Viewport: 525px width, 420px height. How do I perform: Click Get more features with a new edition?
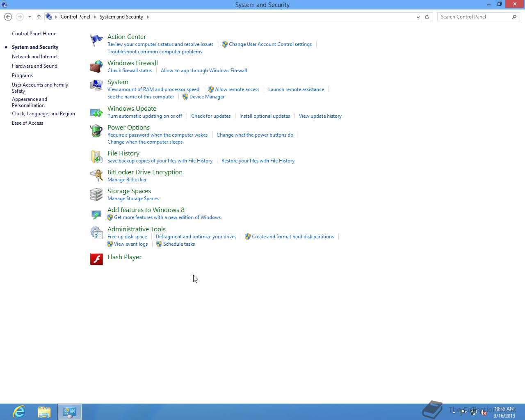click(167, 217)
